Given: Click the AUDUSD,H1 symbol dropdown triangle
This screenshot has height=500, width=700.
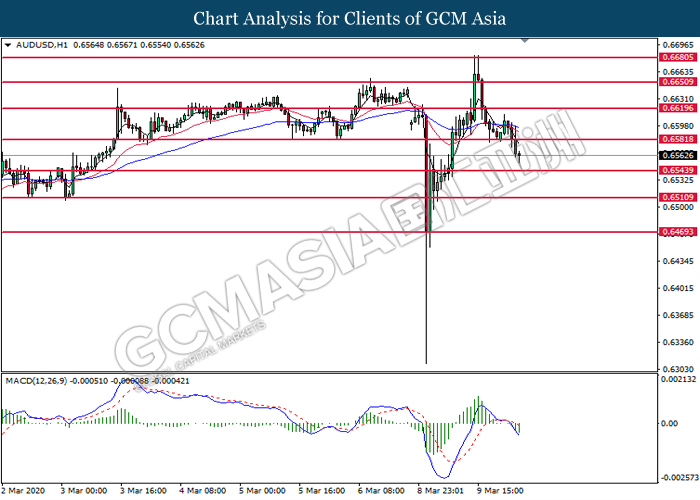Looking at the screenshot, I should click(8, 45).
